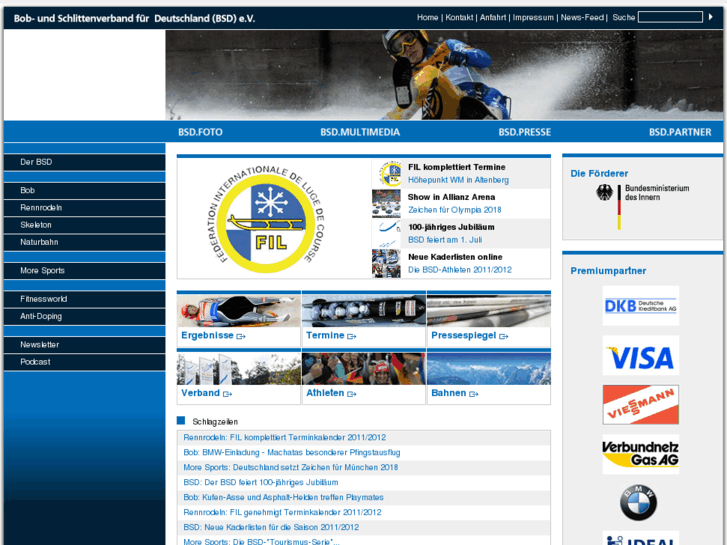727x545 pixels.
Task: Open the BSD.PARTNER tab
Action: pos(680,132)
